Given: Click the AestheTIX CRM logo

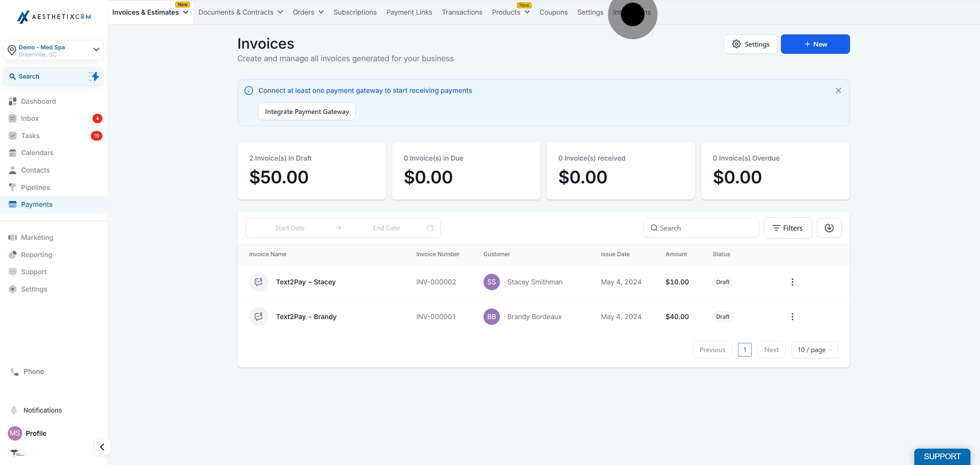Looking at the screenshot, I should tap(54, 17).
